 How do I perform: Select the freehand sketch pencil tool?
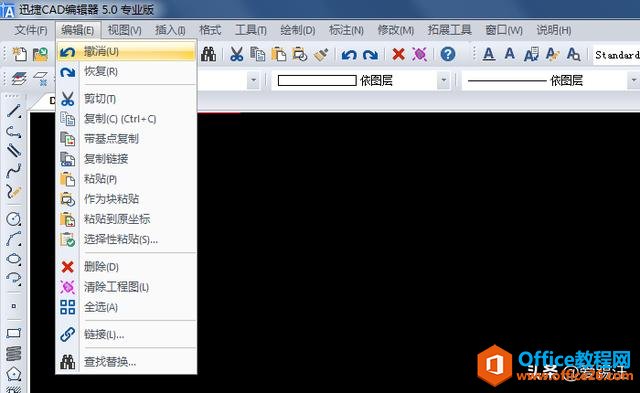tap(13, 191)
